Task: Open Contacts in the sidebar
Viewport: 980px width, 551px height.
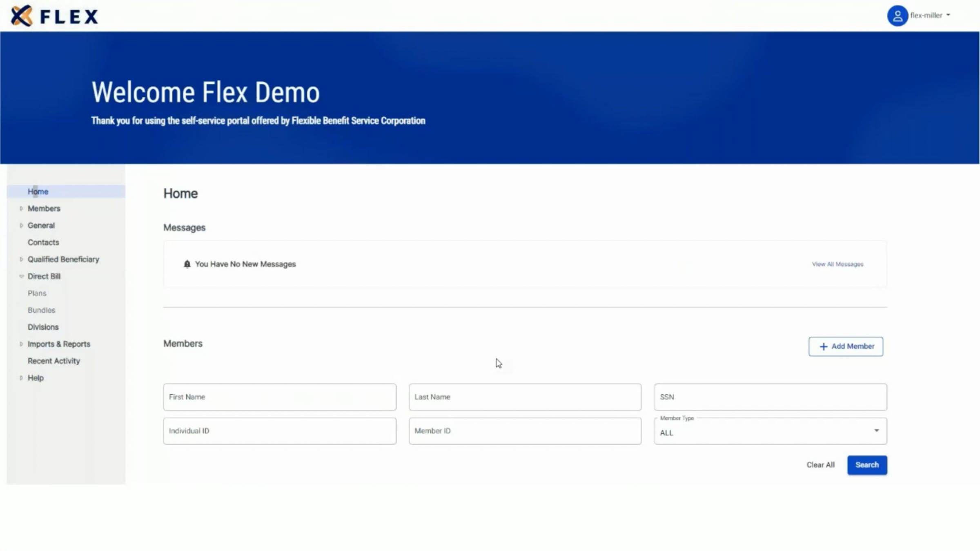Action: (43, 242)
